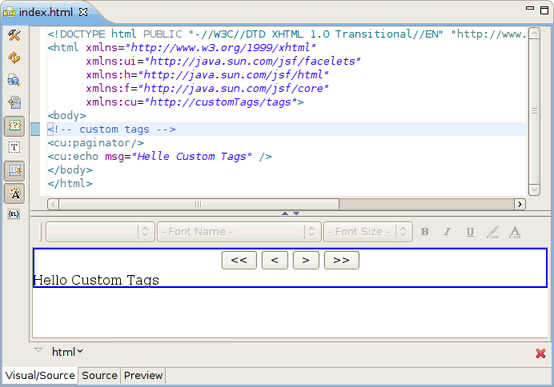
Task: Click the "Helle Custom Tags" attribute value
Action: [192, 157]
